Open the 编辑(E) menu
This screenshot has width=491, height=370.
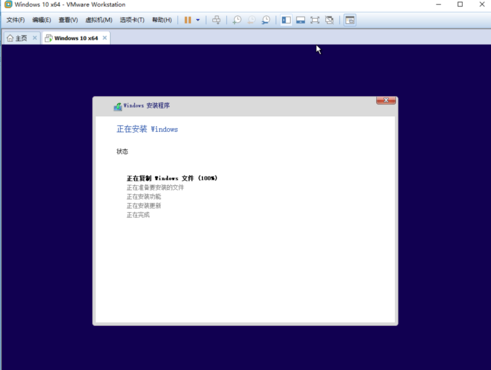(42, 20)
